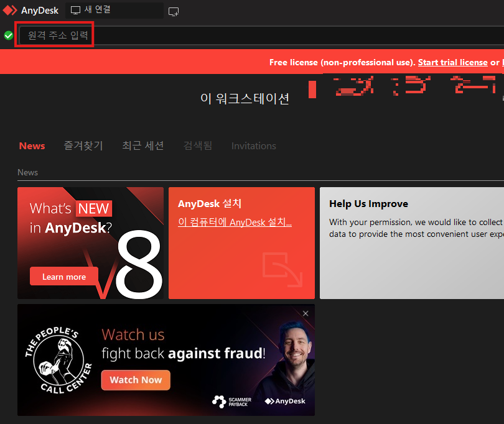Open the Start trial license link

point(452,62)
